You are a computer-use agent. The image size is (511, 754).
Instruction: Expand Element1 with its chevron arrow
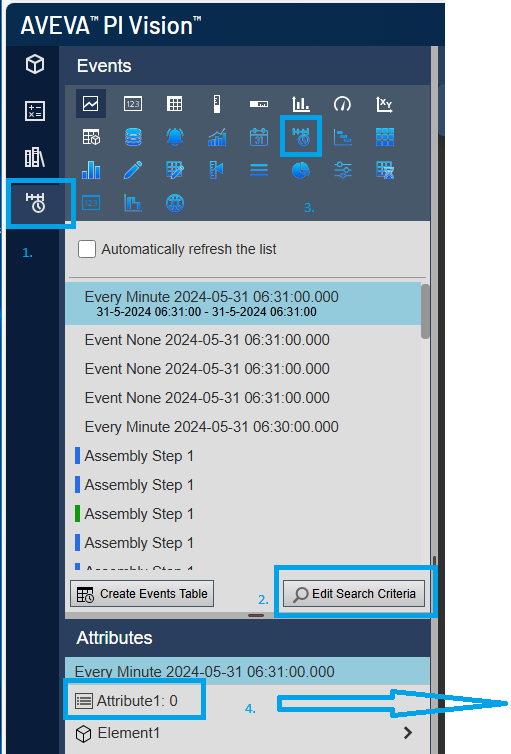coord(408,733)
